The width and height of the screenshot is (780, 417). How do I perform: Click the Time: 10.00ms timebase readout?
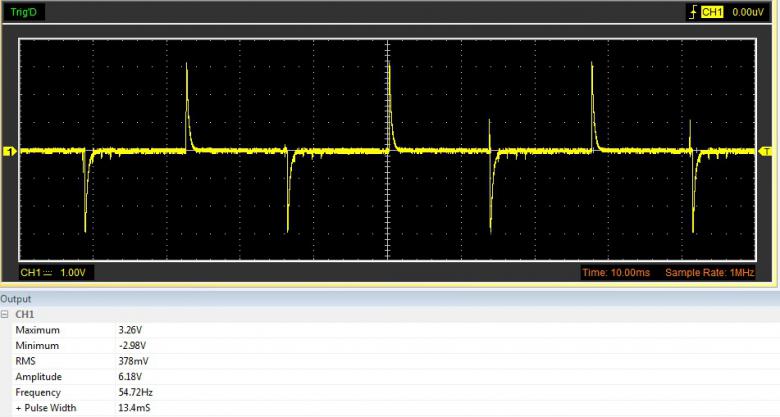coord(616,273)
